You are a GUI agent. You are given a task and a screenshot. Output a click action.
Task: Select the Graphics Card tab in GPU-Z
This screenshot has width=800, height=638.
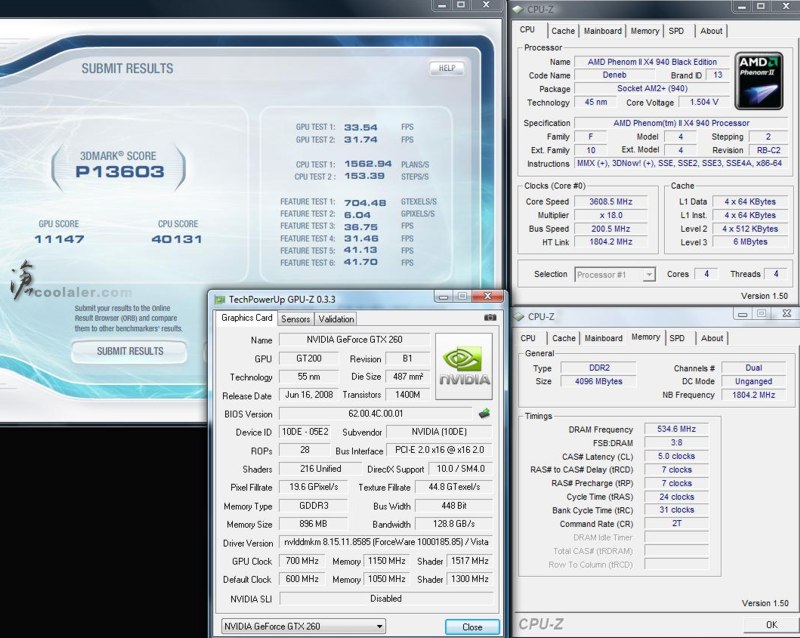click(x=246, y=317)
